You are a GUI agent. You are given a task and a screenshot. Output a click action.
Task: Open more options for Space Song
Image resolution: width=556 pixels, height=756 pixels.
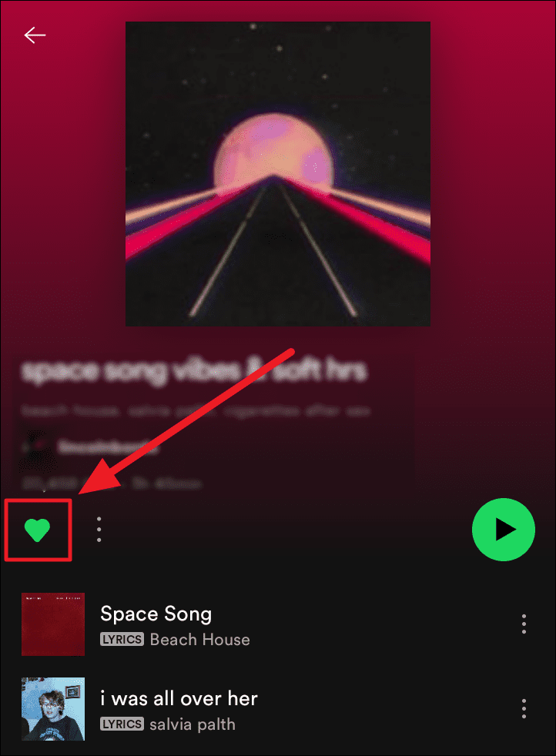(x=524, y=624)
